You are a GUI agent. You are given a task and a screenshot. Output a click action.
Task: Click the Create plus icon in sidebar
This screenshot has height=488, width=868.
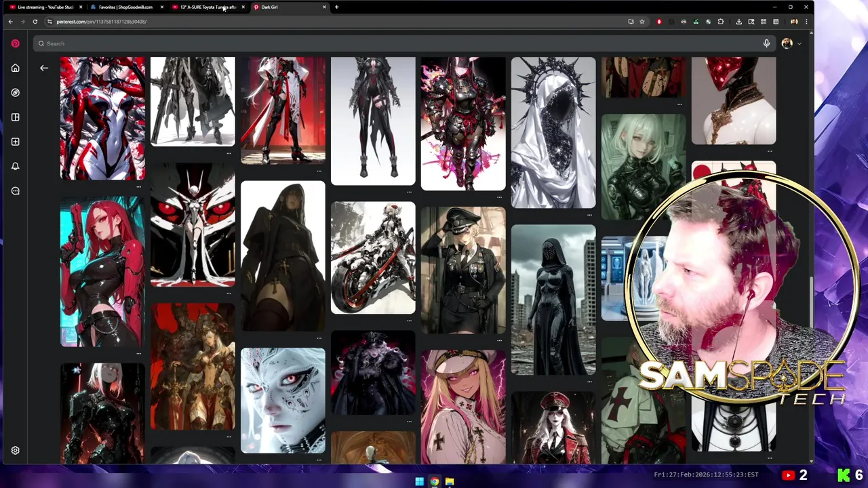click(x=15, y=142)
